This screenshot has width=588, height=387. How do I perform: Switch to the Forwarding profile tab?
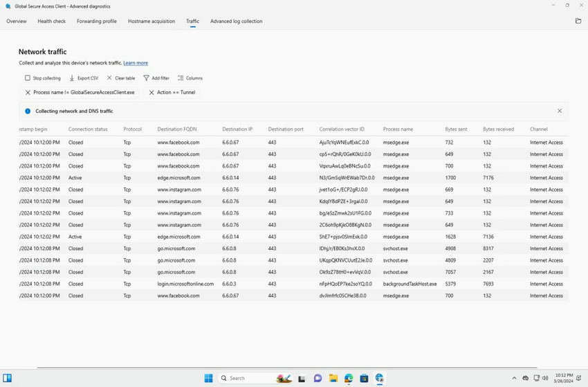[97, 21]
